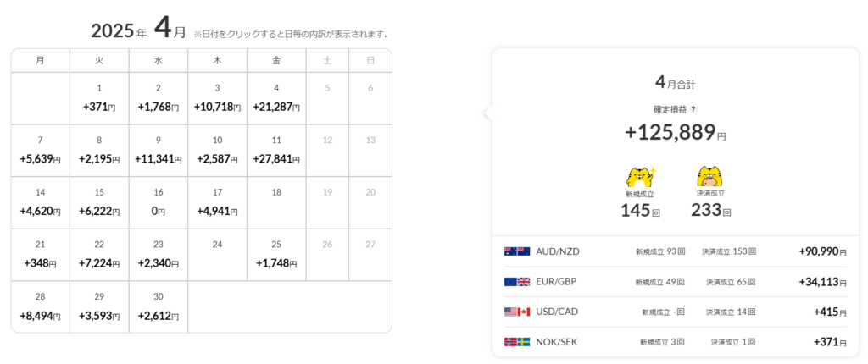Click the 2025年 4月 calendar heading

tap(138, 32)
